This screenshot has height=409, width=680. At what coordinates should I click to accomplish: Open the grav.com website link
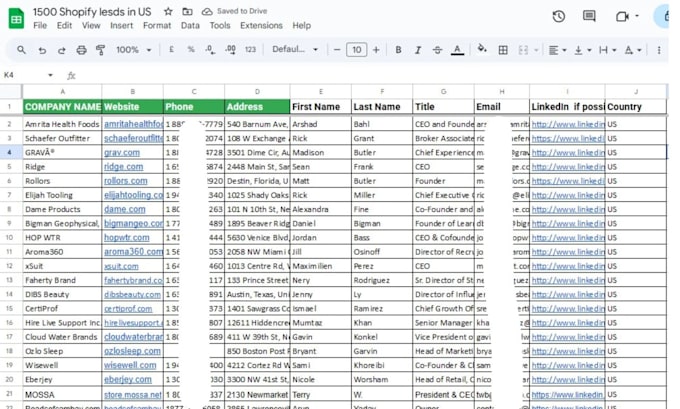(122, 153)
